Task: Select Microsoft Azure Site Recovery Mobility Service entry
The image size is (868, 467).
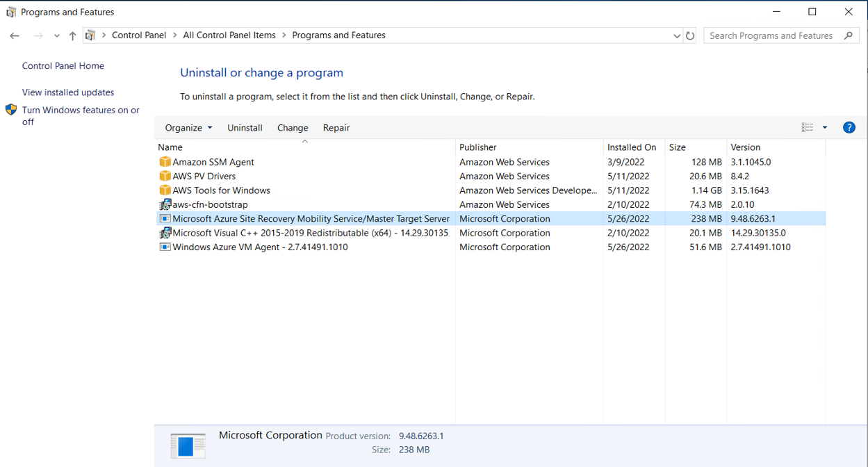Action: (311, 218)
